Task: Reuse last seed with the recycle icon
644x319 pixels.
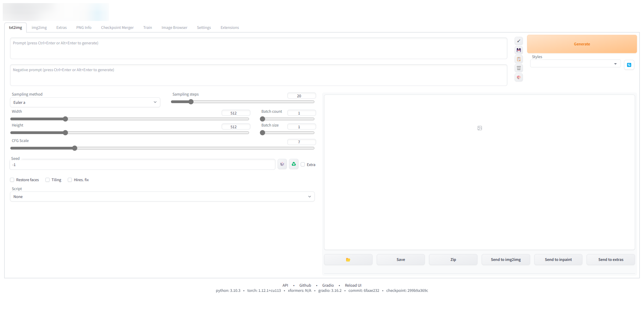Action: click(294, 164)
